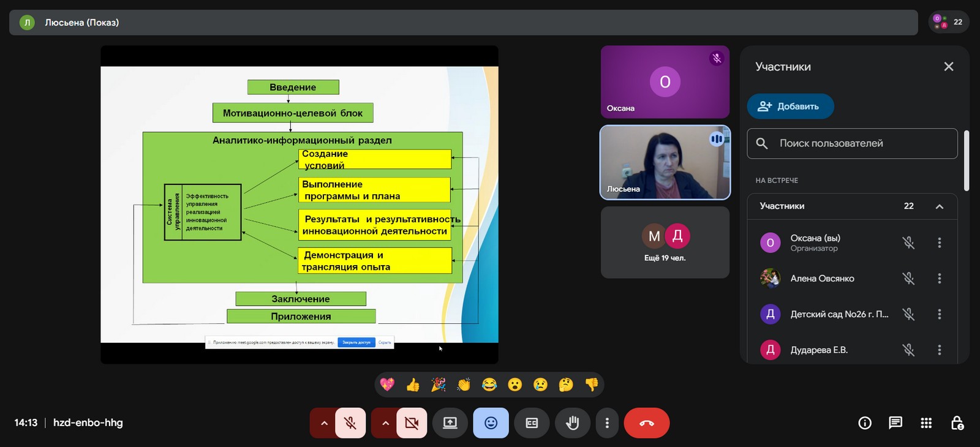Expand video settings arrow beside camera

(x=385, y=423)
